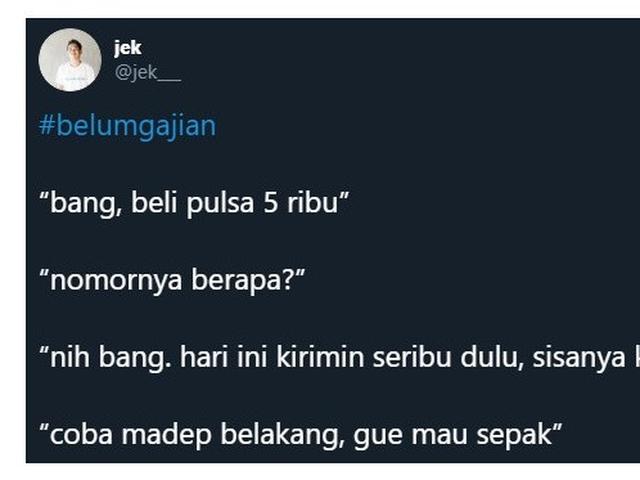Click the number 5 in the tweet
The height and width of the screenshot is (480, 640).
point(271,203)
